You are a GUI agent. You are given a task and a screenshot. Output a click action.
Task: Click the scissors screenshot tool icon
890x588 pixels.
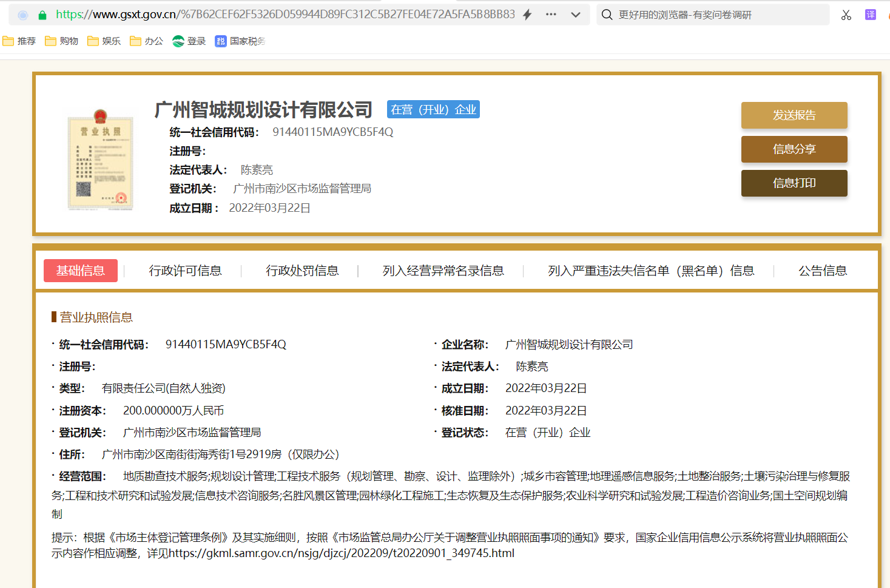(846, 13)
